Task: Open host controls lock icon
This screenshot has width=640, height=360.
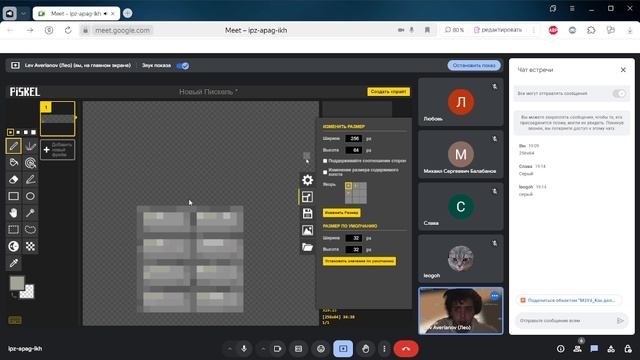Action: (x=628, y=349)
